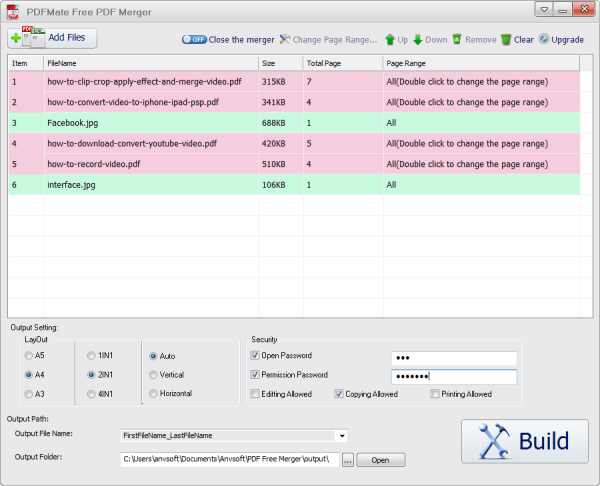The height and width of the screenshot is (486, 600).
Task: Open Change Page Range tool
Action: [328, 39]
